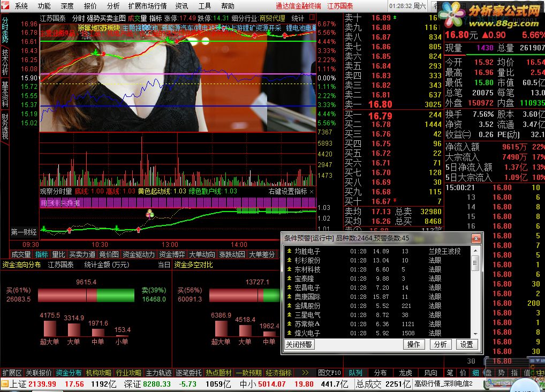Click 设置 button in alert window
Viewport: 545px width, 392px height.
click(466, 344)
